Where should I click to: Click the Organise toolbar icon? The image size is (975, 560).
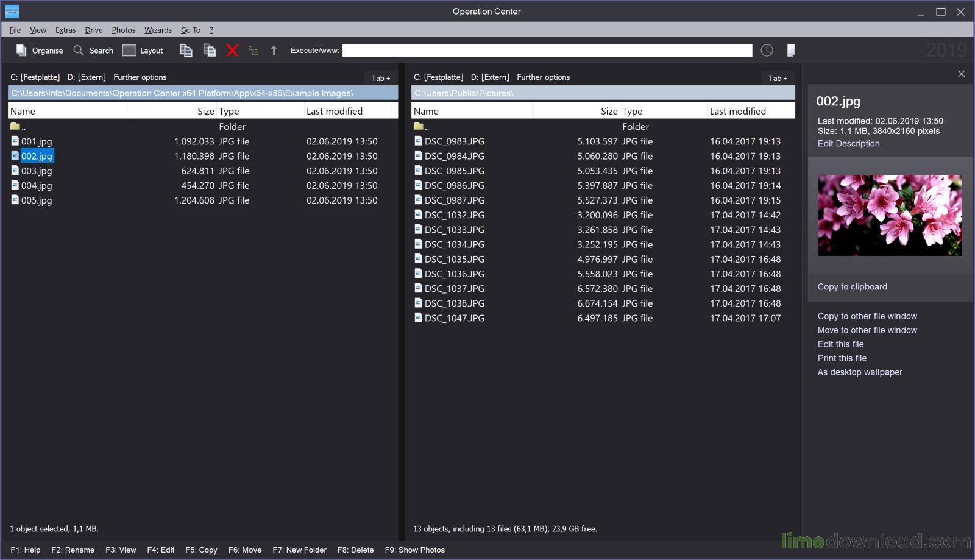pyautogui.click(x=21, y=51)
